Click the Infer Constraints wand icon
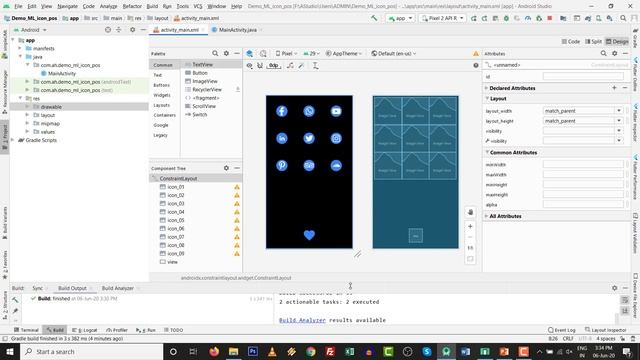The width and height of the screenshot is (640, 360). (302, 66)
